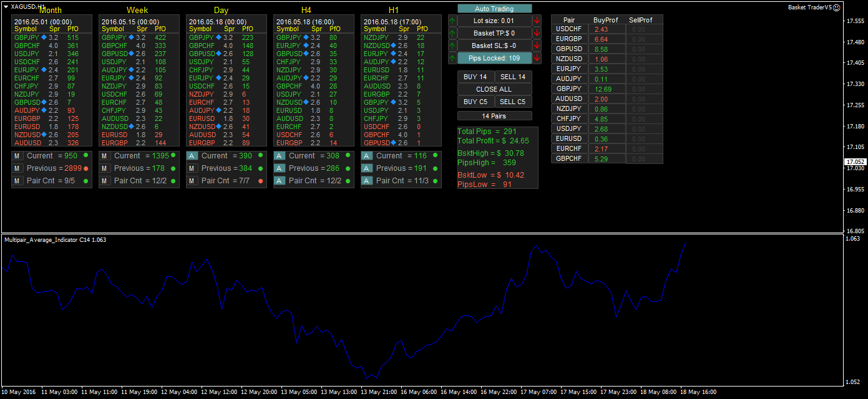This screenshot has height=399, width=868.
Task: Decrease Pips Locked with red down arrow
Action: [537, 58]
